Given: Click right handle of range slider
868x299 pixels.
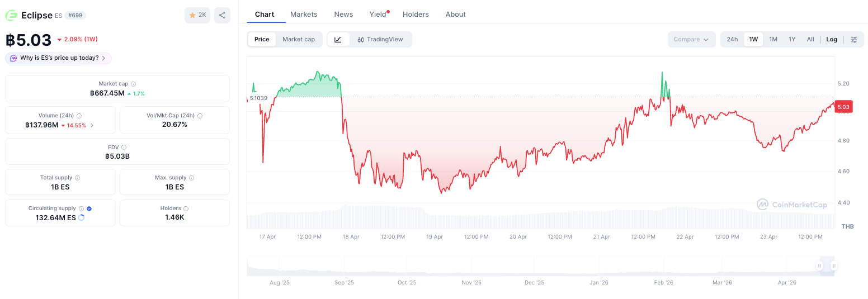Looking at the screenshot, I should [833, 266].
